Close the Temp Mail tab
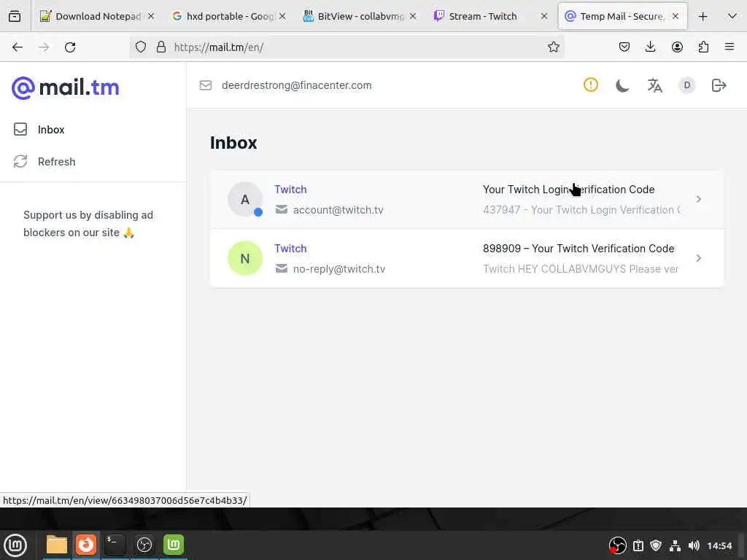The width and height of the screenshot is (747, 560). [675, 16]
